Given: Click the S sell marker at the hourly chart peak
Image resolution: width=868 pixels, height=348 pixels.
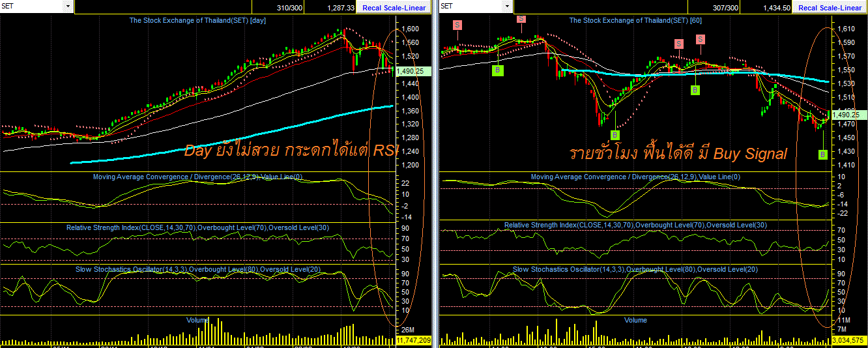Looking at the screenshot, I should 521,19.
